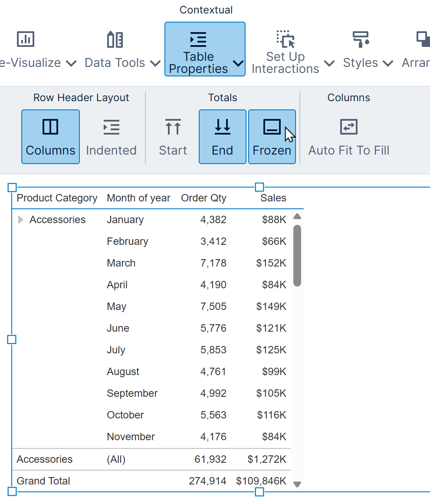Select the Grand Total row
The height and width of the screenshot is (504, 430).
[43, 481]
